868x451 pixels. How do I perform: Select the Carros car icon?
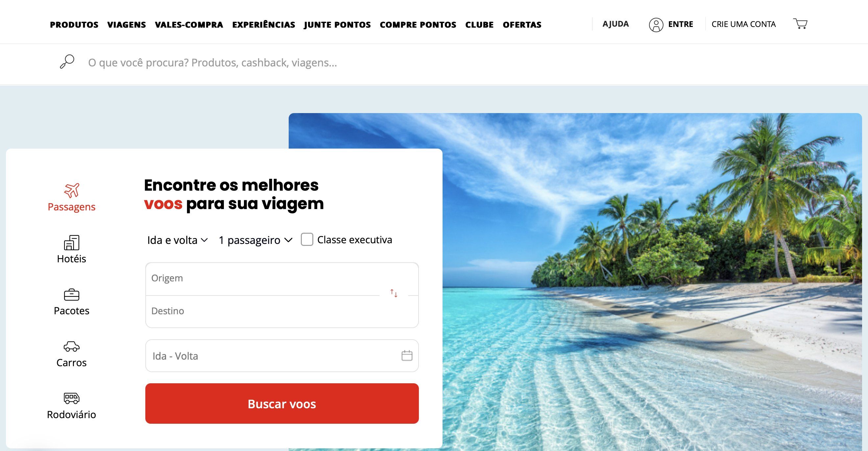71,346
